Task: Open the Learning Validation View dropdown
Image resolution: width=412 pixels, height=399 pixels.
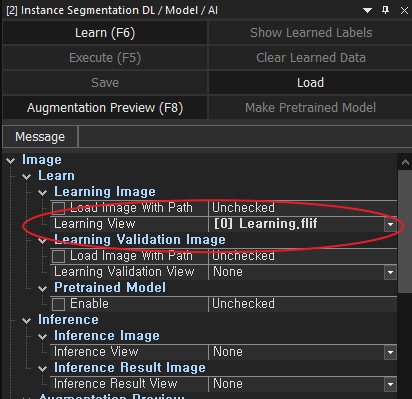Action: [x=390, y=272]
